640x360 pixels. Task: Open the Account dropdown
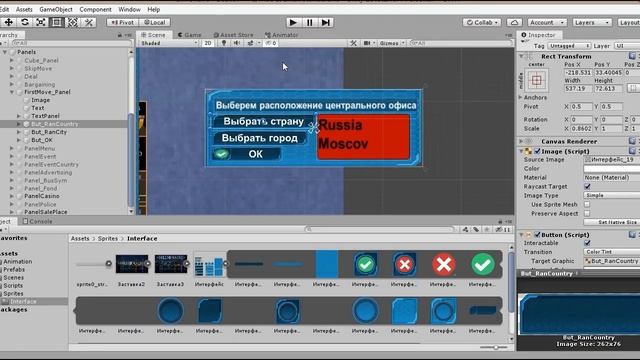pos(546,22)
